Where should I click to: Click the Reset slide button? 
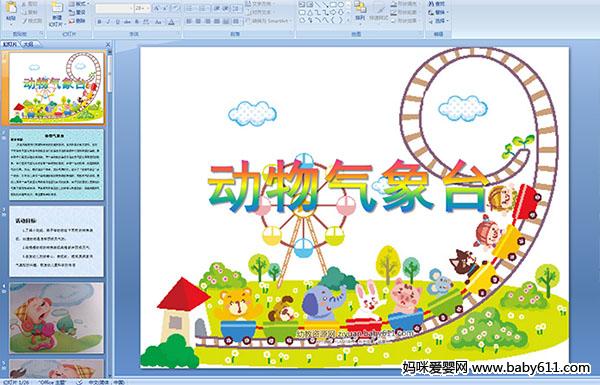(x=77, y=12)
